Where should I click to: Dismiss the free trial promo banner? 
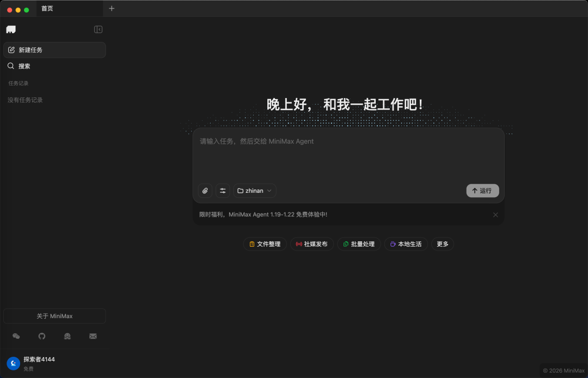[495, 215]
